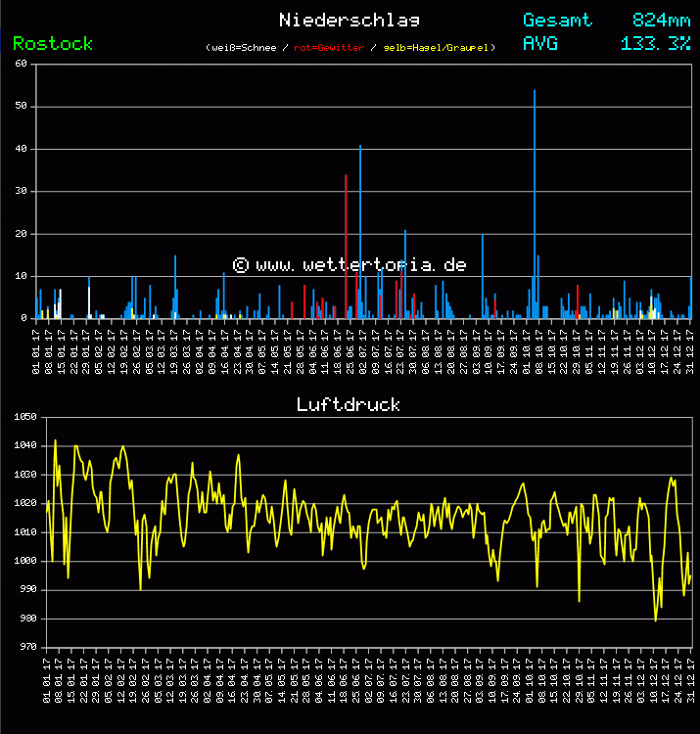This screenshot has width=700, height=734.
Task: Click the lowest pressure dip in December
Action: coord(656,619)
